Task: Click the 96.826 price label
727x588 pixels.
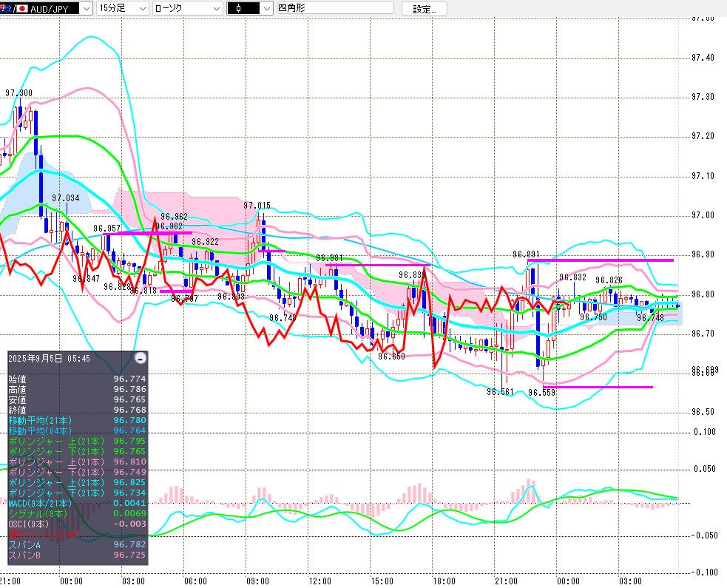Action: click(609, 280)
